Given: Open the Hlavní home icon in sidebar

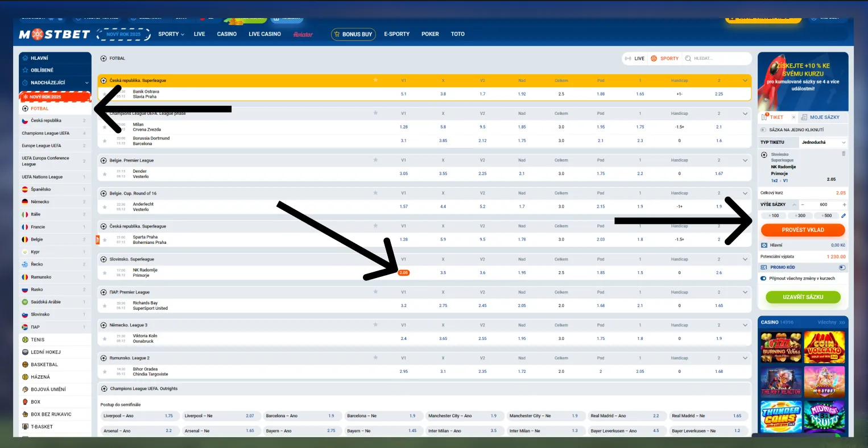Looking at the screenshot, I should tap(25, 58).
